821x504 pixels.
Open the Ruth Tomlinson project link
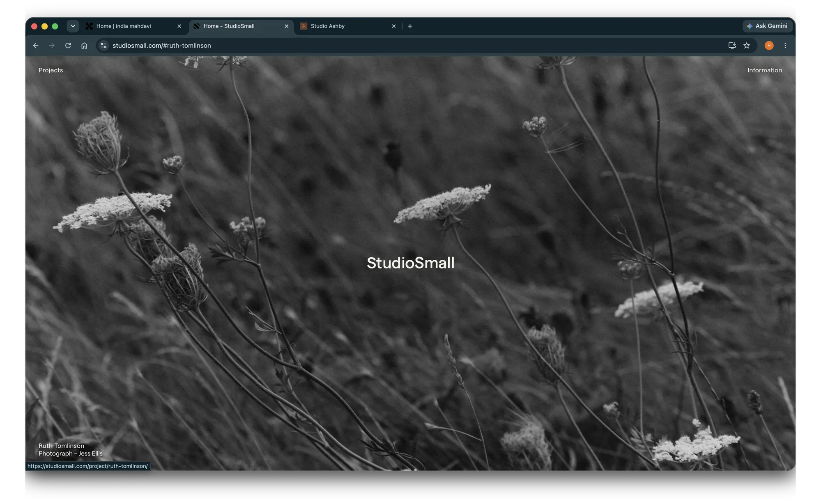tap(61, 446)
